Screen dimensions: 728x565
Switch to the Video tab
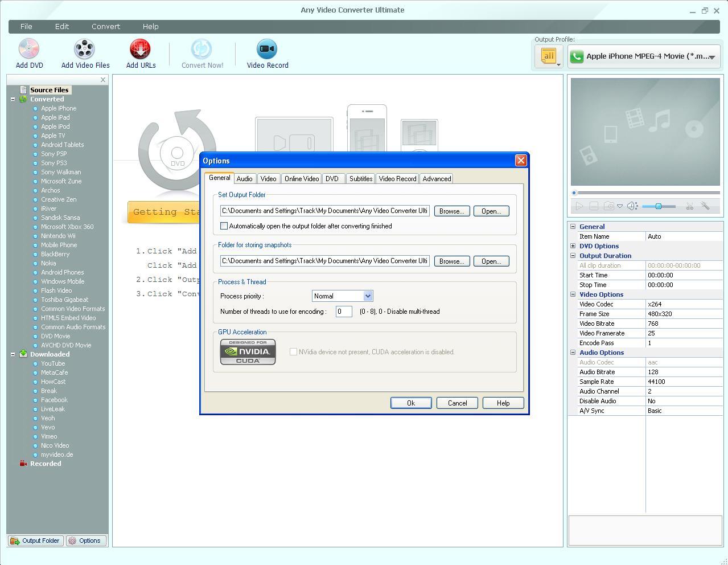tap(268, 179)
